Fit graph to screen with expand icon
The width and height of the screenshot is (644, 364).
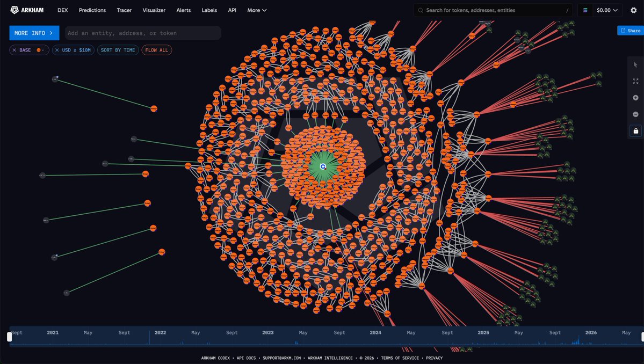tap(635, 81)
